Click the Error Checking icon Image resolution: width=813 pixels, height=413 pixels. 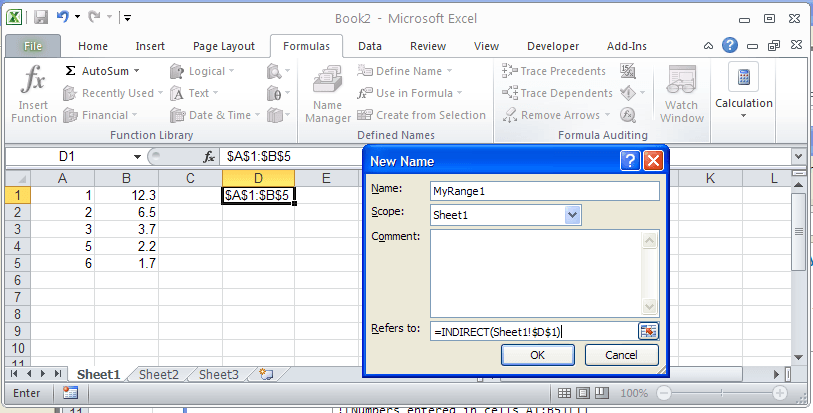(x=628, y=93)
